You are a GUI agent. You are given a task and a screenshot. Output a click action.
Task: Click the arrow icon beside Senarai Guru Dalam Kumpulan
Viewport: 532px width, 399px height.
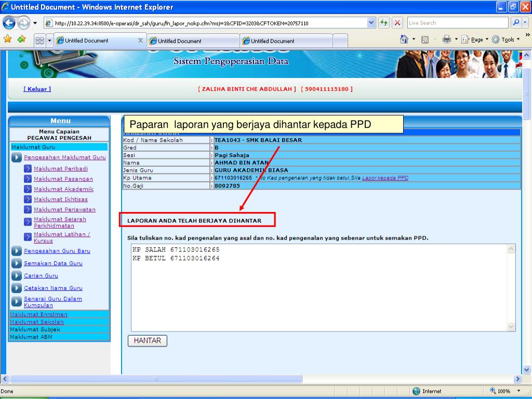(x=16, y=301)
